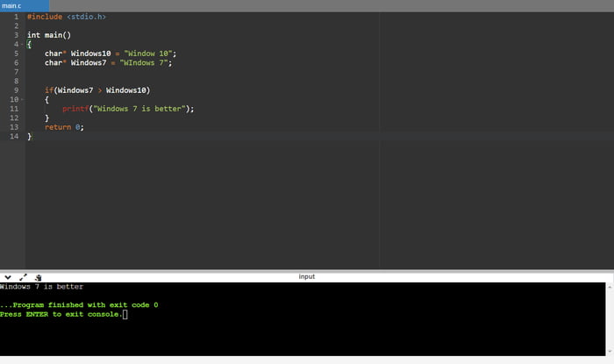Image resolution: width=614 pixels, height=364 pixels.
Task: Collapse the console panel with chevron icon
Action: coord(8,276)
